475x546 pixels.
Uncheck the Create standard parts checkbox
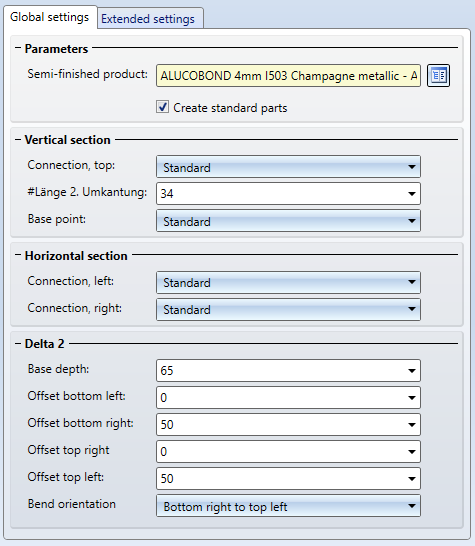(163, 107)
